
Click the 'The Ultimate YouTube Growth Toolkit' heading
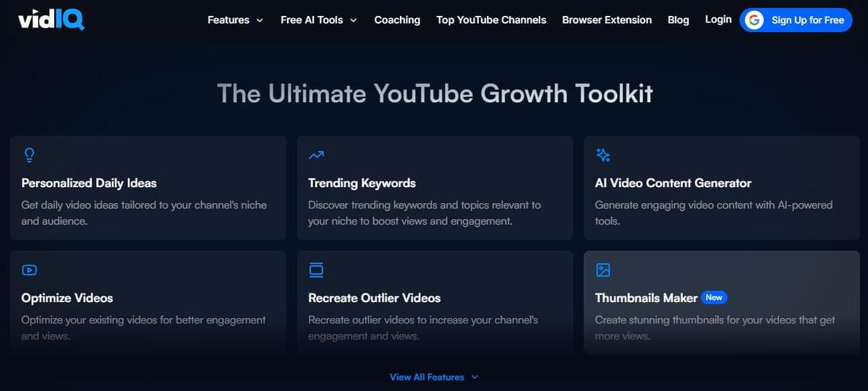(x=435, y=93)
